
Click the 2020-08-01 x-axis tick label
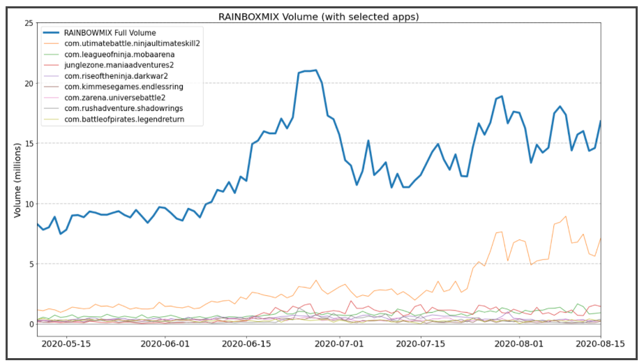(x=521, y=344)
